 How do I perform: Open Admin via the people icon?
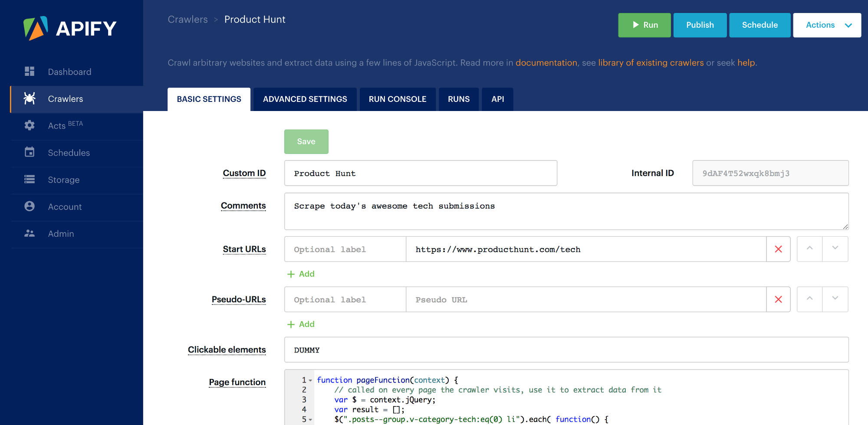tap(30, 233)
